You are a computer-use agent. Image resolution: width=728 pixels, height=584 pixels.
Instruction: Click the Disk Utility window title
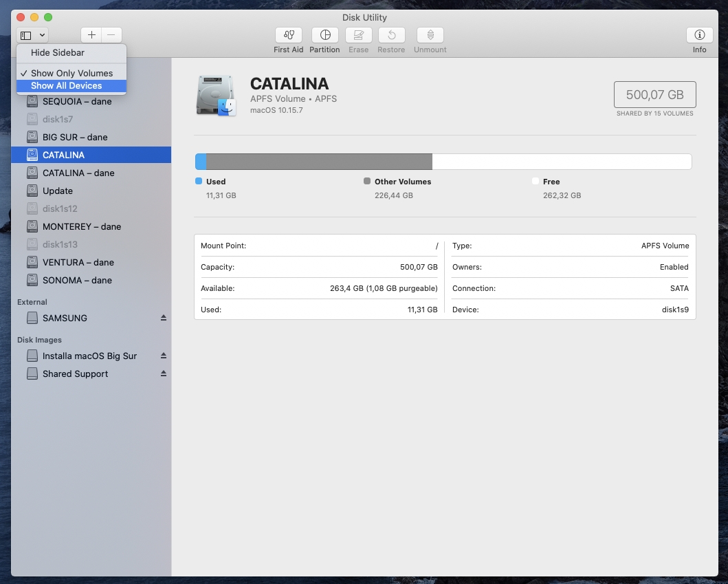coord(364,17)
